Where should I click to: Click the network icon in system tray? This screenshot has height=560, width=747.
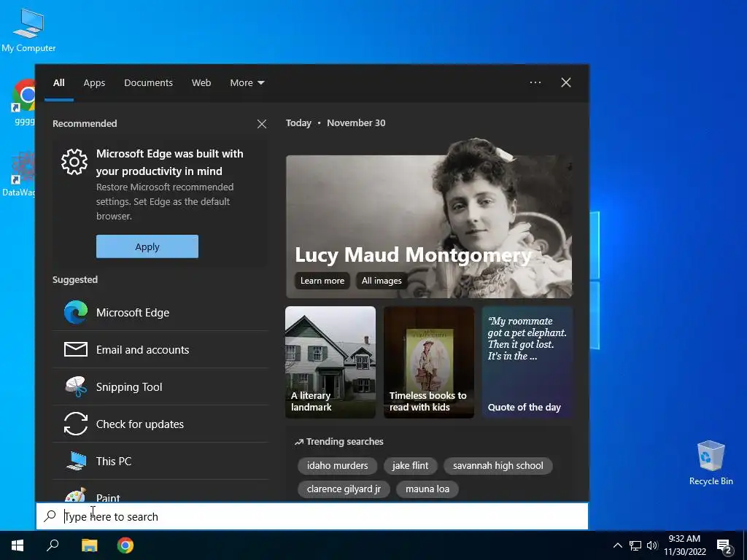point(635,545)
